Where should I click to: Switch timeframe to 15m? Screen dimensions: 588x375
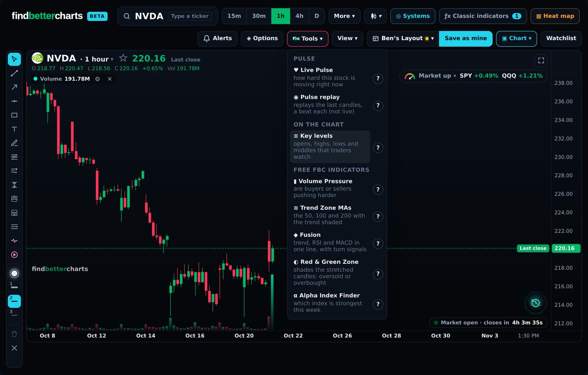pos(234,16)
